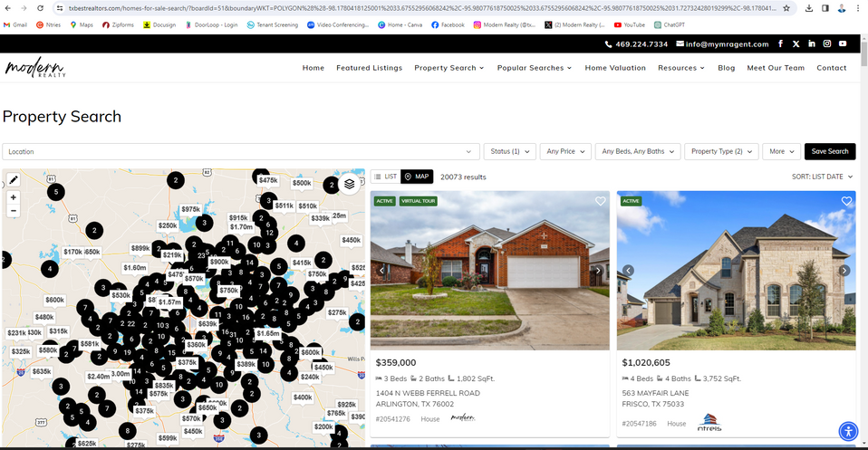Click the Save Search button
Screen dimensions: 868x450
[830, 152]
